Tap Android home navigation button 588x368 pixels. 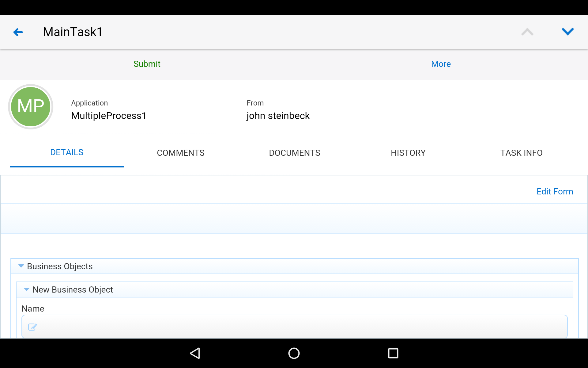coord(294,353)
